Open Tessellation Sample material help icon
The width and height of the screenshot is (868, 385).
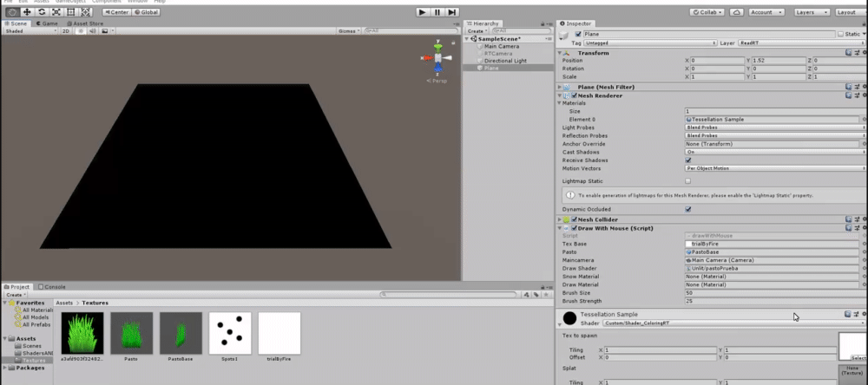[848, 314]
